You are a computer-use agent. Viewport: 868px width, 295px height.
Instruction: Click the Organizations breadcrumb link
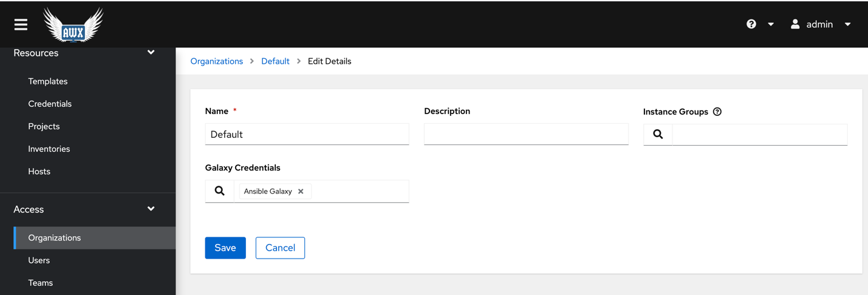[217, 61]
